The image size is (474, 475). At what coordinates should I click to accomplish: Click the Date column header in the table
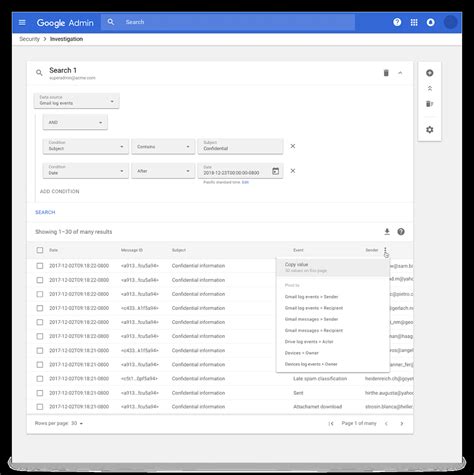pyautogui.click(x=53, y=250)
